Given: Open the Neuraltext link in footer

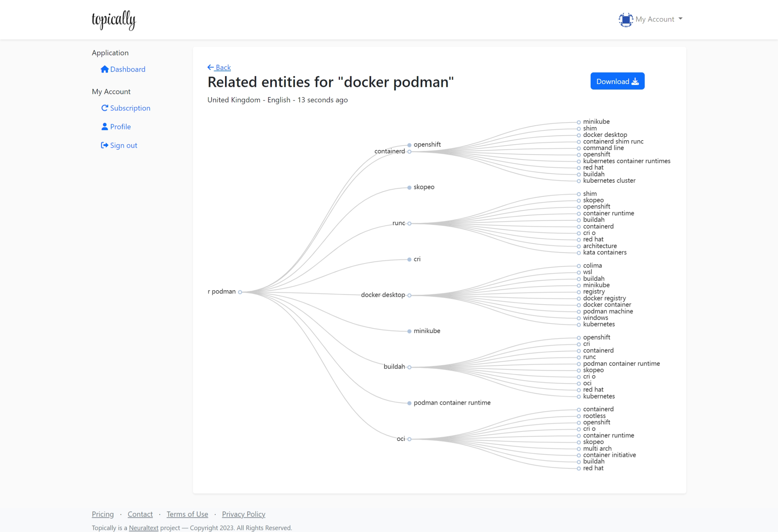Looking at the screenshot, I should coord(143,528).
